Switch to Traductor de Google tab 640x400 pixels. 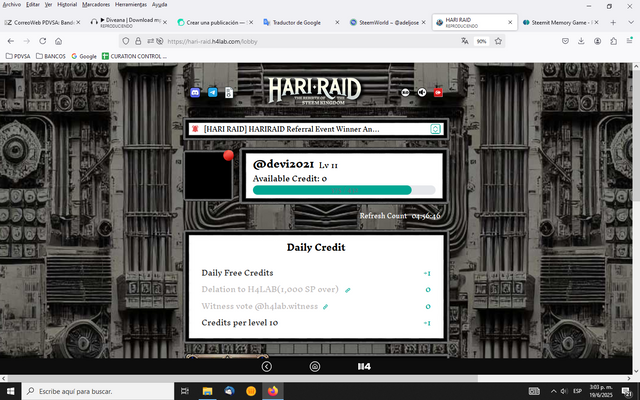coord(301,22)
